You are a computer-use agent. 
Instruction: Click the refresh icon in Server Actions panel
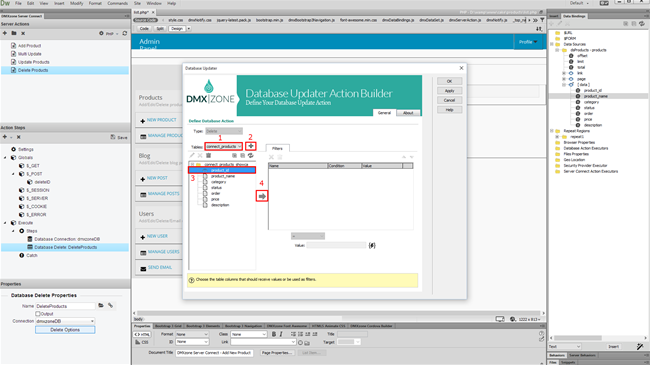click(124, 33)
